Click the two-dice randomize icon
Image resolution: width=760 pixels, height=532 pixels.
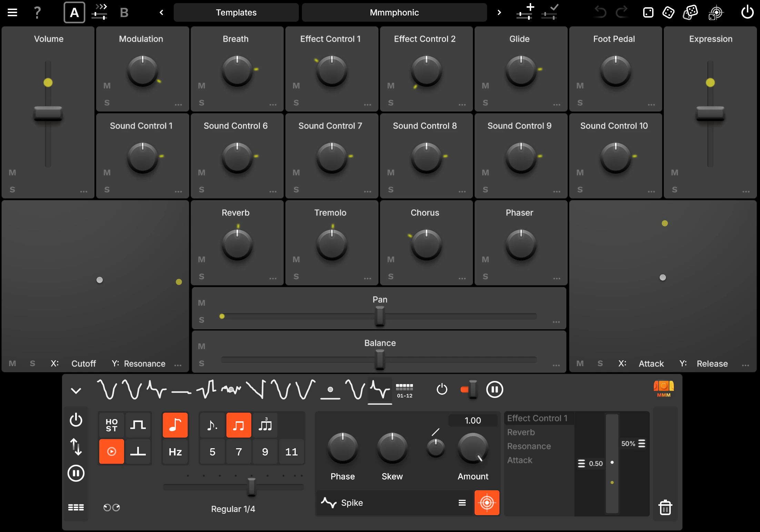(668, 13)
